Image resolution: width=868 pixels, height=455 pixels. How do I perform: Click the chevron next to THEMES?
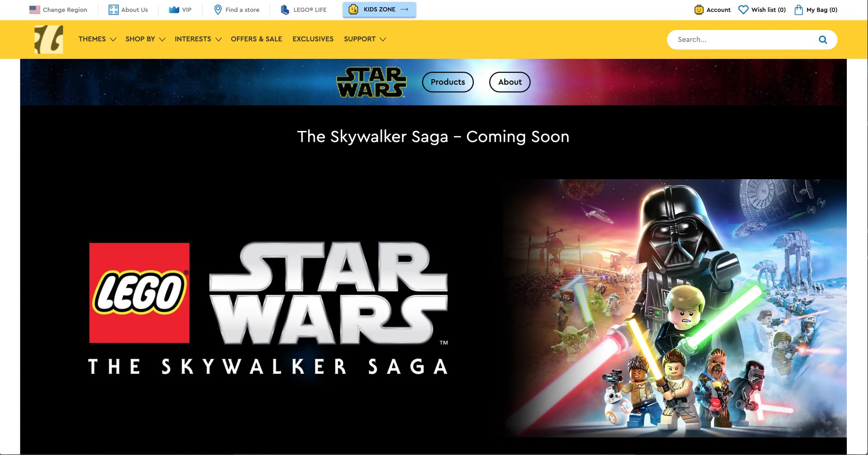[113, 39]
